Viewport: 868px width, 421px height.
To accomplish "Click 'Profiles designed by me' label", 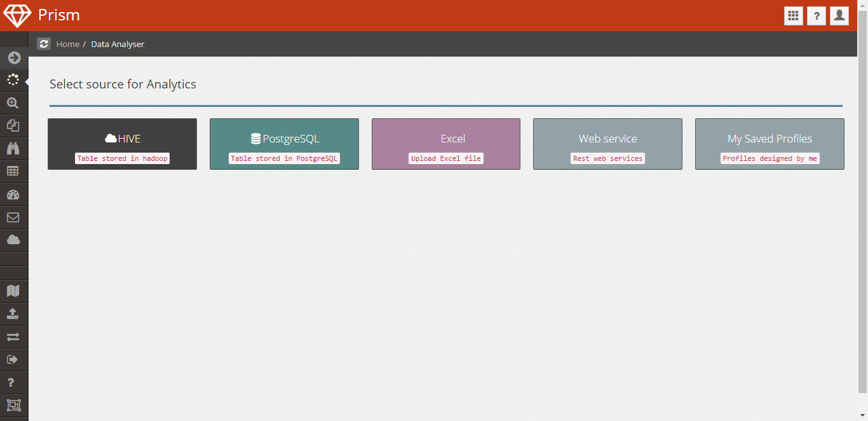I will [x=770, y=158].
